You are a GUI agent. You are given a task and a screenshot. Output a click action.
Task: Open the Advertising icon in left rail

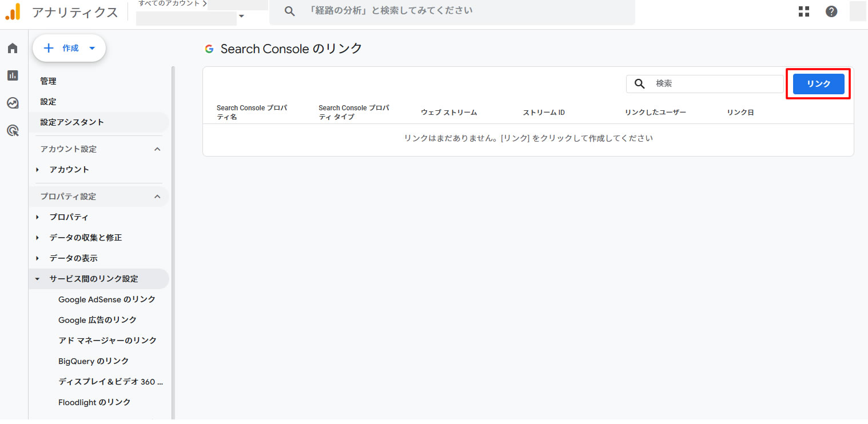[x=13, y=131]
